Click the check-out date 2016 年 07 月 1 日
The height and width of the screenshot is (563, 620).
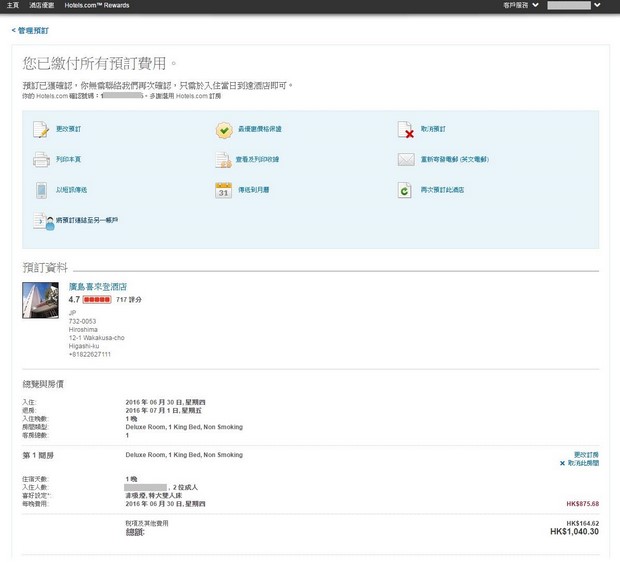[x=163, y=410]
